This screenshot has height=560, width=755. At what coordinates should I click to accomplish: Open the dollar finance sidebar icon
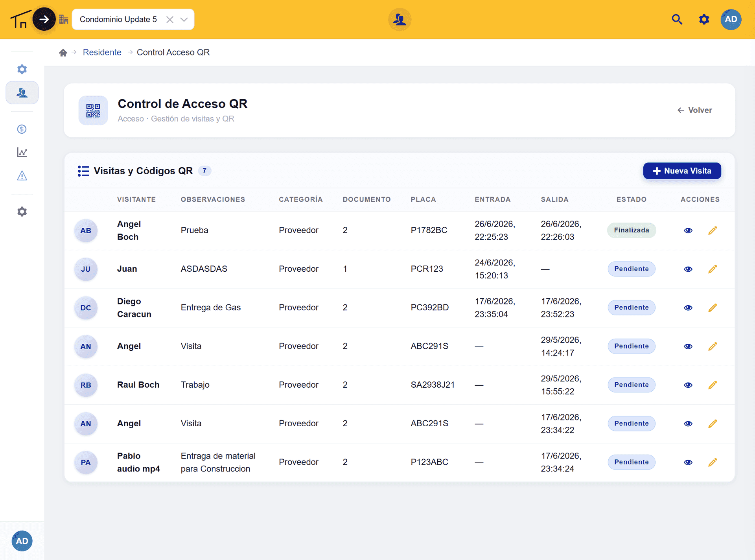(x=22, y=129)
